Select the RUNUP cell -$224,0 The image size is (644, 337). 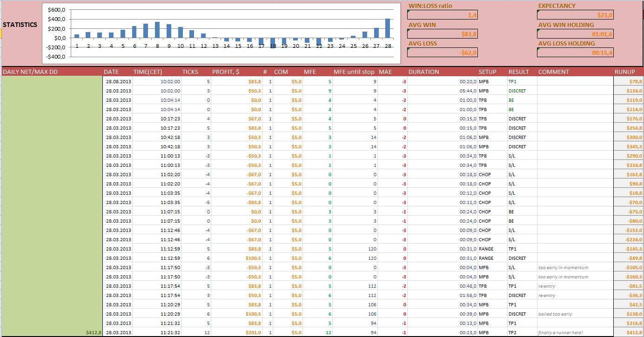(x=628, y=239)
